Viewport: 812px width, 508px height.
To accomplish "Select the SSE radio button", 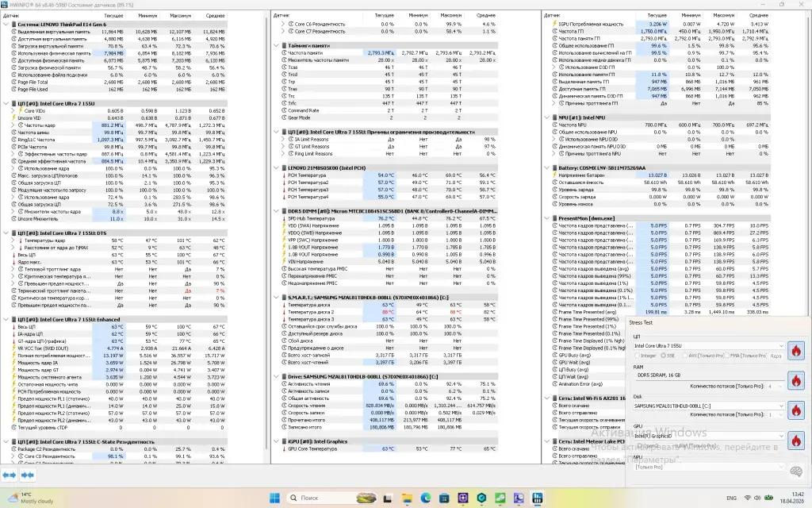I will click(665, 356).
